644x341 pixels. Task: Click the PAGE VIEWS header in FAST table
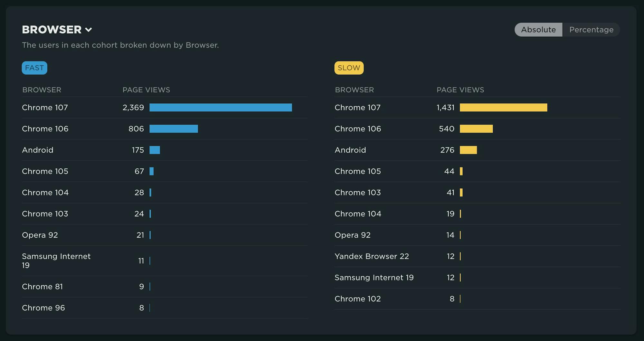(147, 90)
